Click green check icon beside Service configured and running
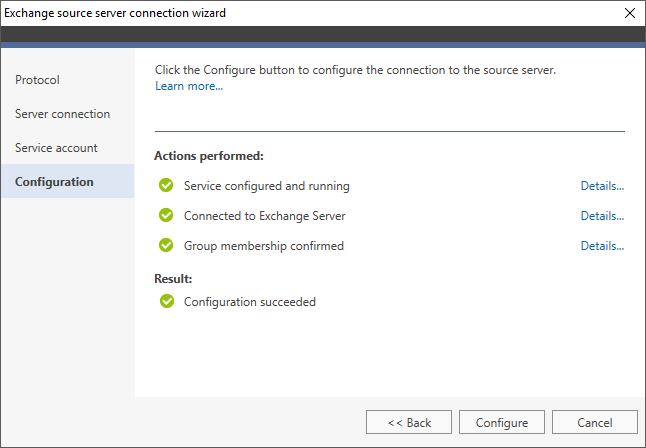This screenshot has height=448, width=646. pyautogui.click(x=166, y=185)
